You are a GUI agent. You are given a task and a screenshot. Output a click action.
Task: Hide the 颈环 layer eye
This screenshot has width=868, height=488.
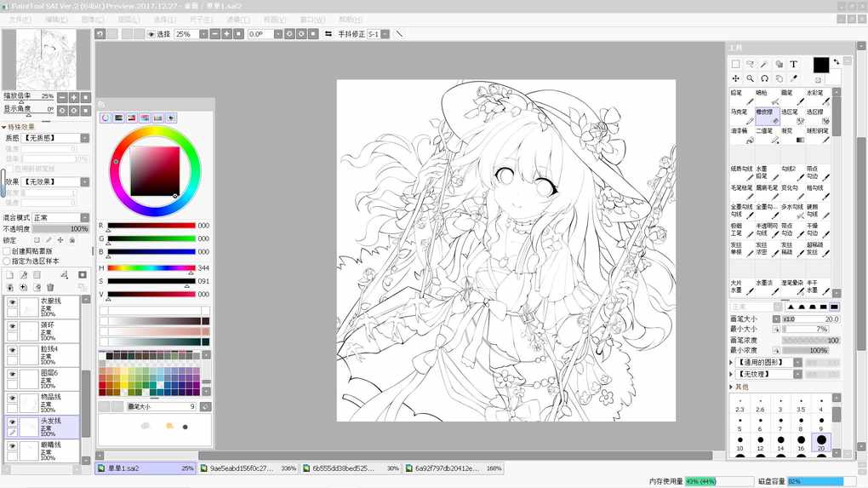pyautogui.click(x=12, y=326)
